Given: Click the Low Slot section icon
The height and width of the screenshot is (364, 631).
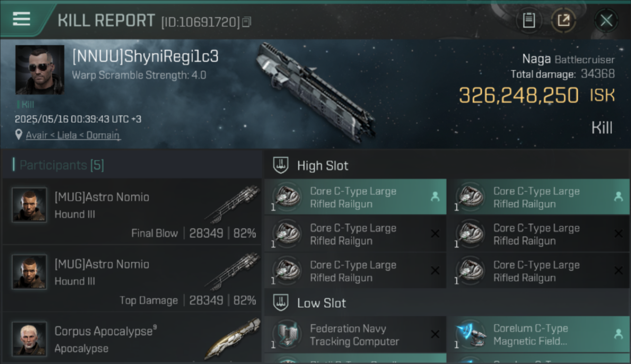Looking at the screenshot, I should click(281, 303).
